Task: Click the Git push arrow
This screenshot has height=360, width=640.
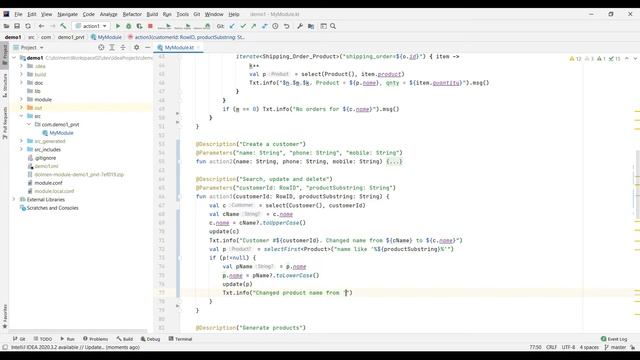Action: coord(254,26)
